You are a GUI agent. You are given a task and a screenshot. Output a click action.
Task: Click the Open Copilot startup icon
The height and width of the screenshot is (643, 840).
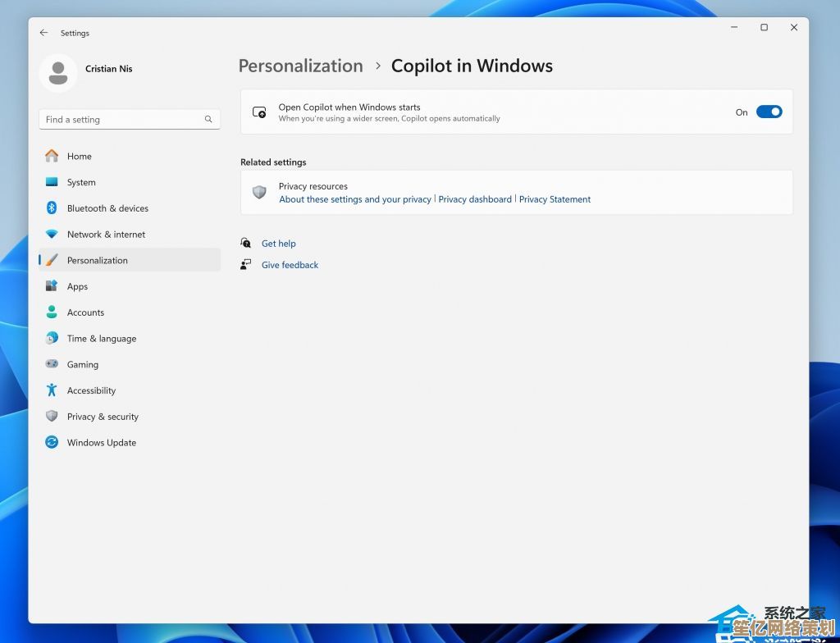click(259, 112)
